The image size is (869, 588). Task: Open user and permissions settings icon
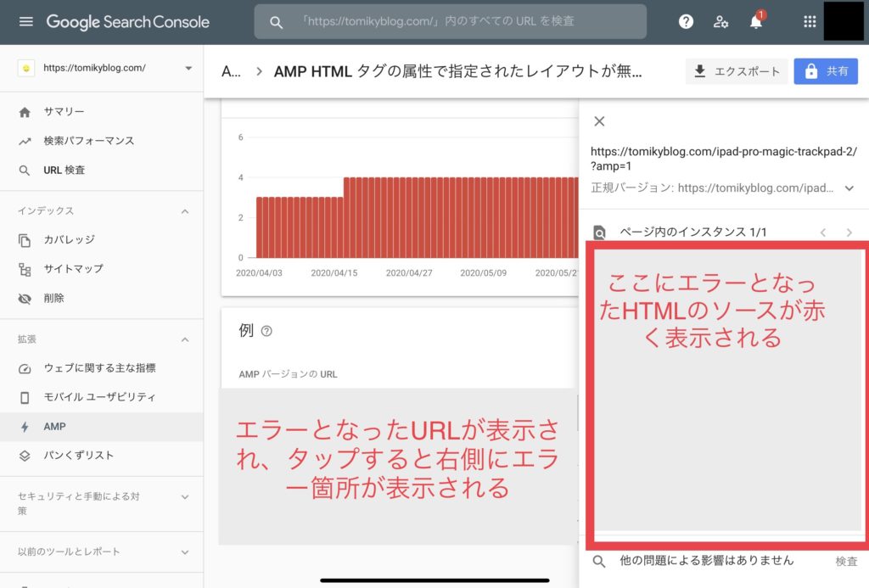[720, 21]
